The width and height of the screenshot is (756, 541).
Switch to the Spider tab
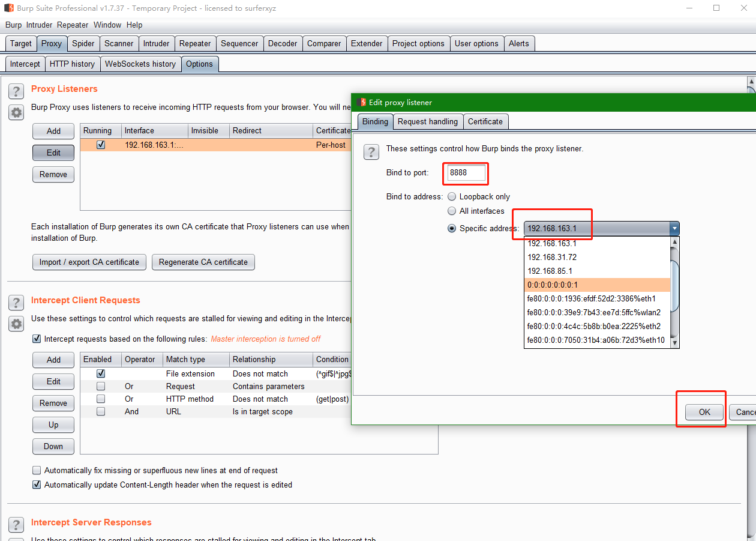pos(83,43)
